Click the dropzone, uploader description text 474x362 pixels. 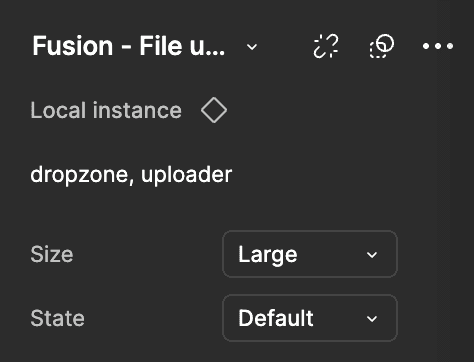tap(131, 175)
